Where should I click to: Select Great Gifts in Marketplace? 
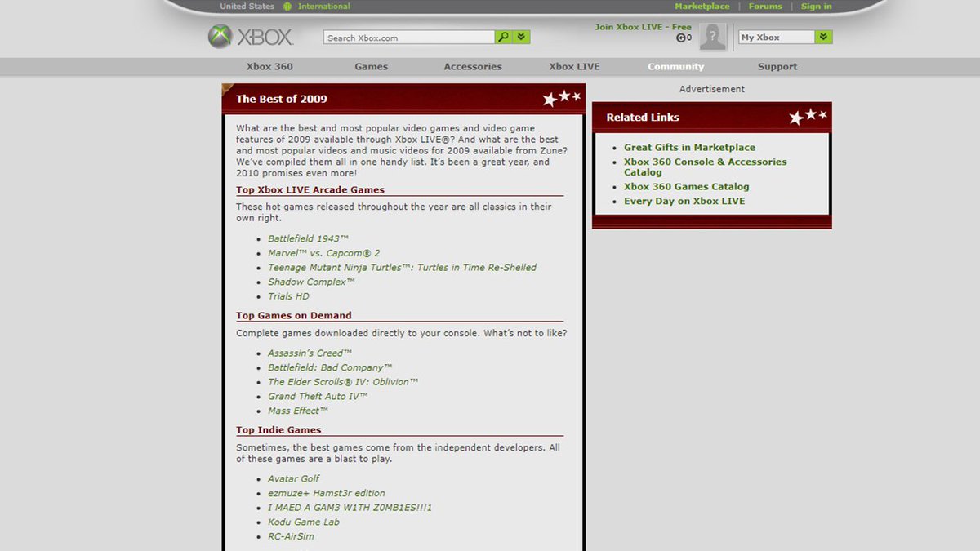coord(688,147)
